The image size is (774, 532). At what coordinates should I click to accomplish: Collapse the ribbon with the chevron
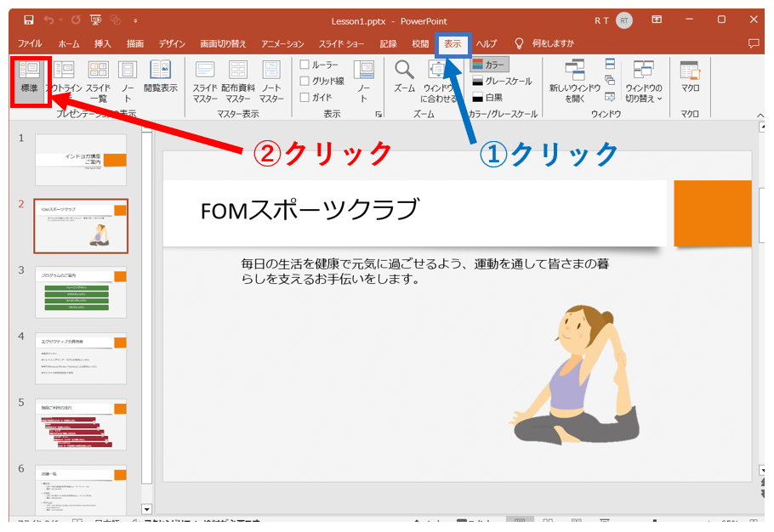[760, 115]
